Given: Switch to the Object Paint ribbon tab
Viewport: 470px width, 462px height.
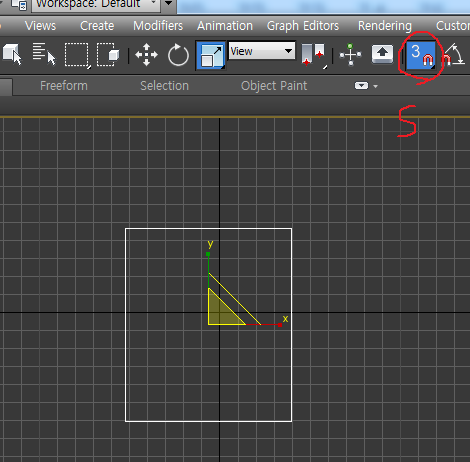Looking at the screenshot, I should [274, 86].
